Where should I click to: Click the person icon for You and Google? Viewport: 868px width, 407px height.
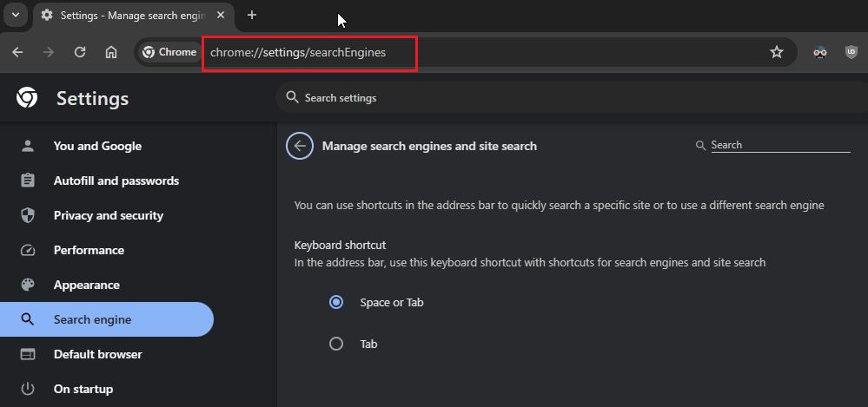tap(27, 146)
